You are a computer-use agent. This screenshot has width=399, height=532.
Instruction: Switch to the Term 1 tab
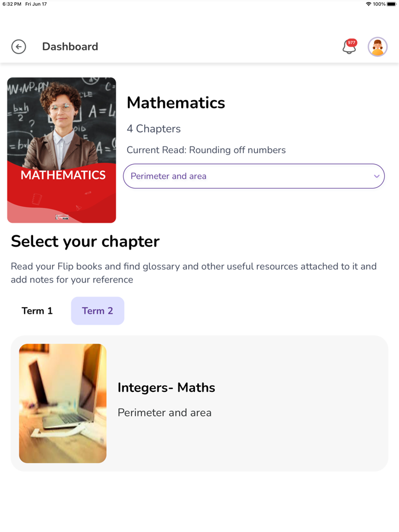[37, 311]
